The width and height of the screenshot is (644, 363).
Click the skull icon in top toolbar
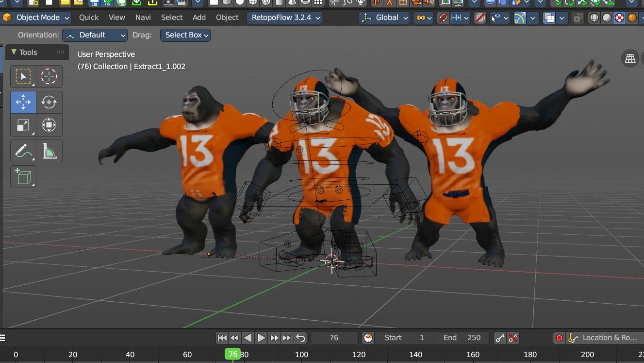(x=361, y=2)
